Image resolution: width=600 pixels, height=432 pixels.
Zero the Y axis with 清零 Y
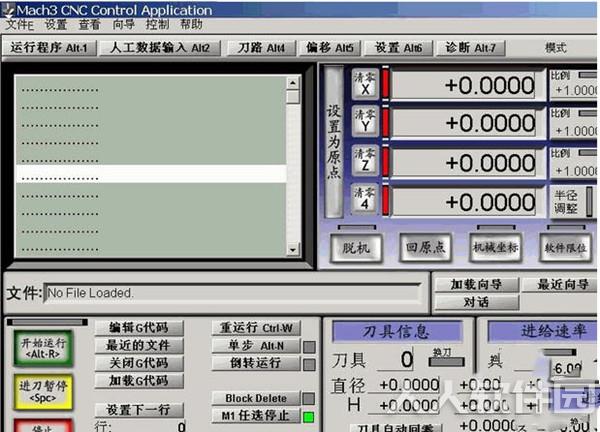pyautogui.click(x=365, y=120)
